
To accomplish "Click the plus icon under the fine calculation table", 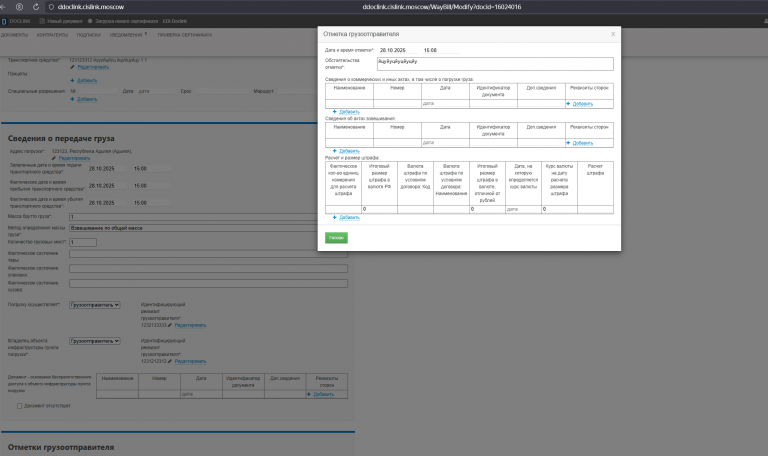I will [x=335, y=217].
